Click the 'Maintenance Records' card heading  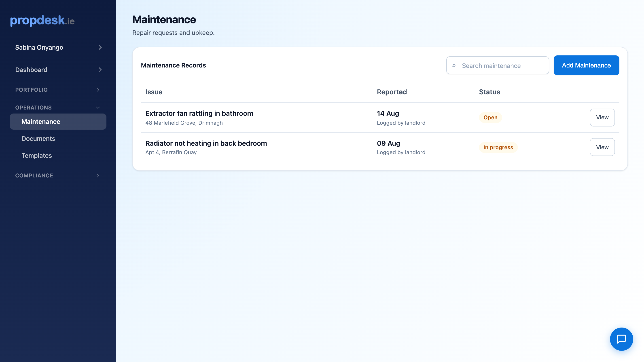(x=173, y=65)
